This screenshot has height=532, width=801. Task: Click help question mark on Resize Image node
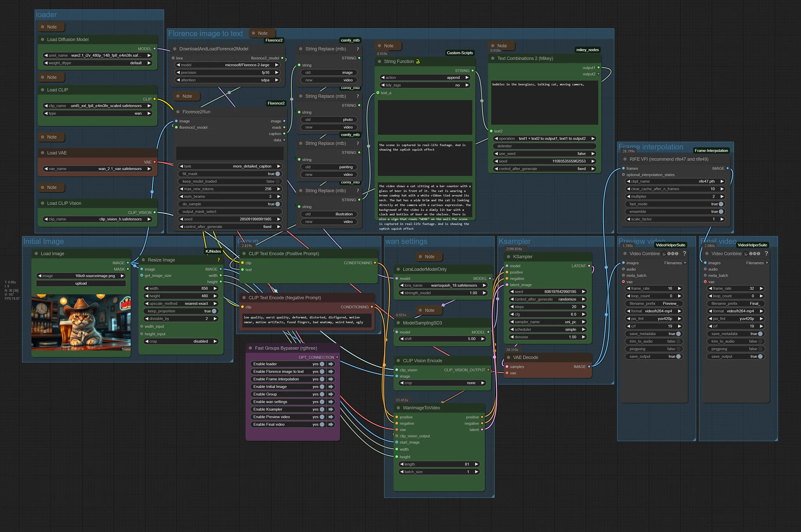point(219,260)
